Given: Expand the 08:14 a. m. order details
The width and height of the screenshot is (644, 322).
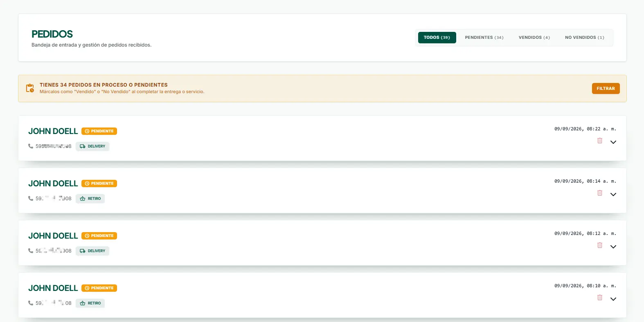Looking at the screenshot, I should point(613,195).
